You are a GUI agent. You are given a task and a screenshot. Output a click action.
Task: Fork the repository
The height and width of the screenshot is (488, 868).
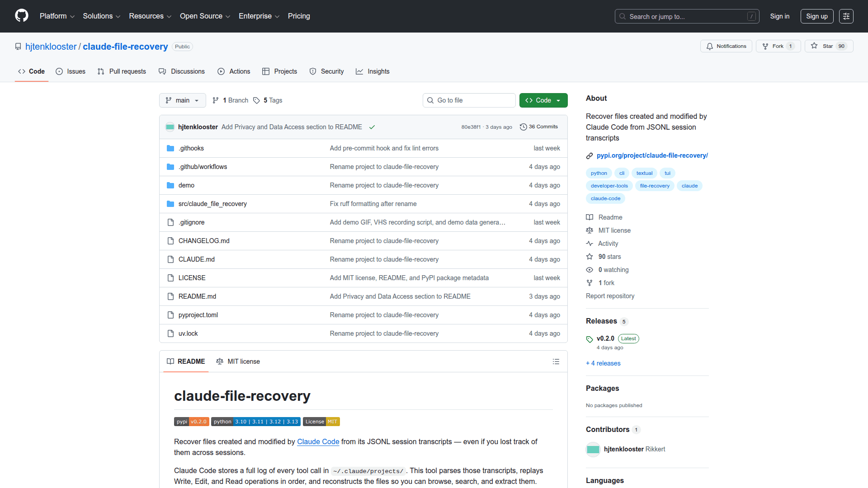(778, 46)
